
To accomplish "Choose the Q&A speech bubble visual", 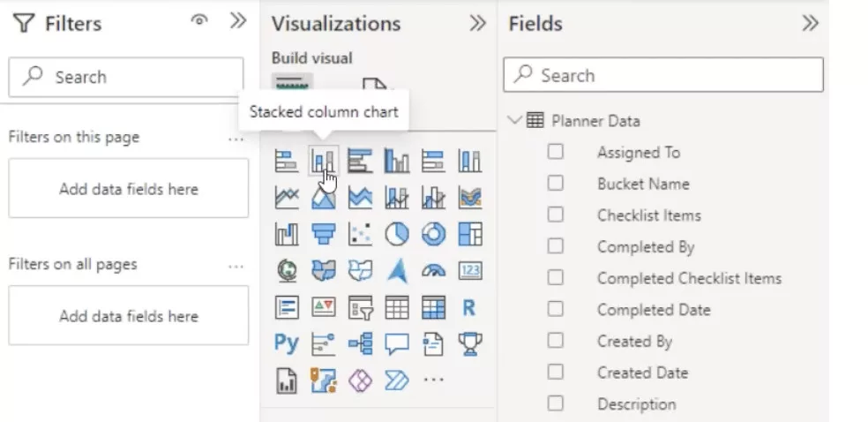I will pos(397,343).
